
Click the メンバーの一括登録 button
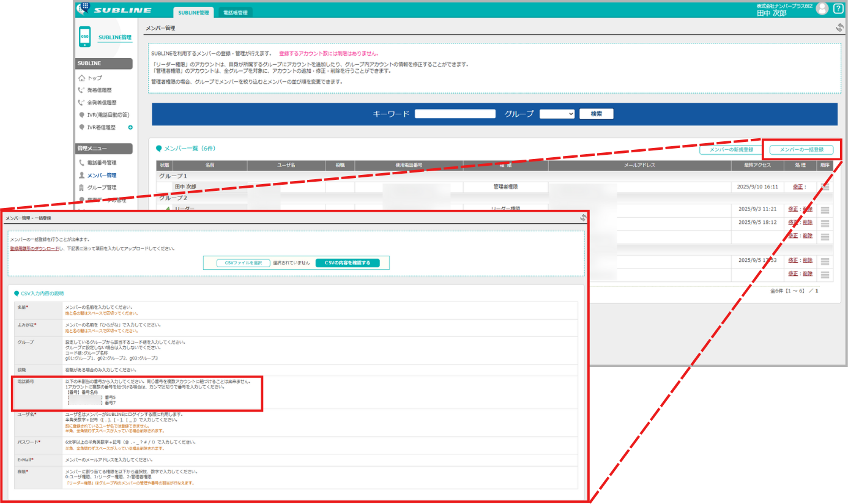click(x=801, y=150)
